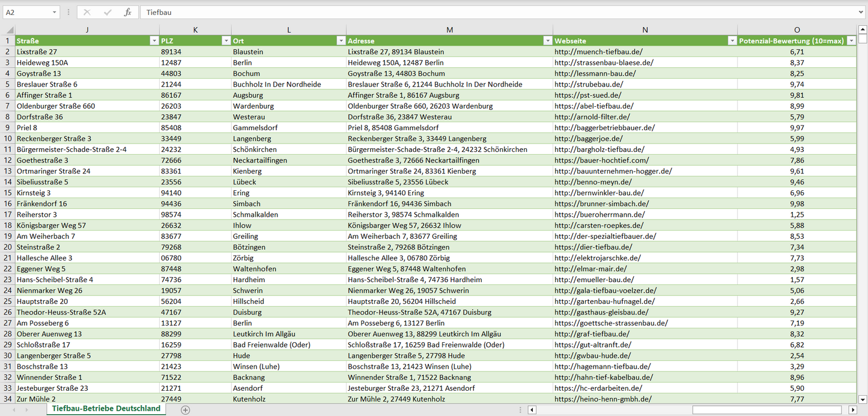Click the http://muench-tiefbau.de/ cell

point(598,52)
